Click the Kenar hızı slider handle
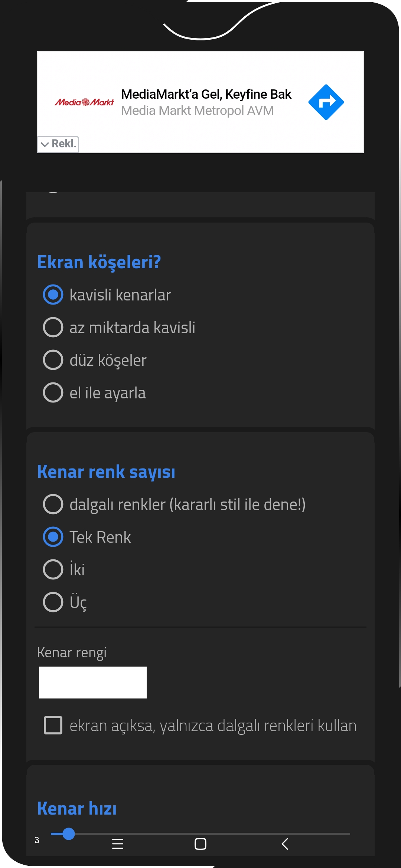The height and width of the screenshot is (868, 401). click(69, 834)
